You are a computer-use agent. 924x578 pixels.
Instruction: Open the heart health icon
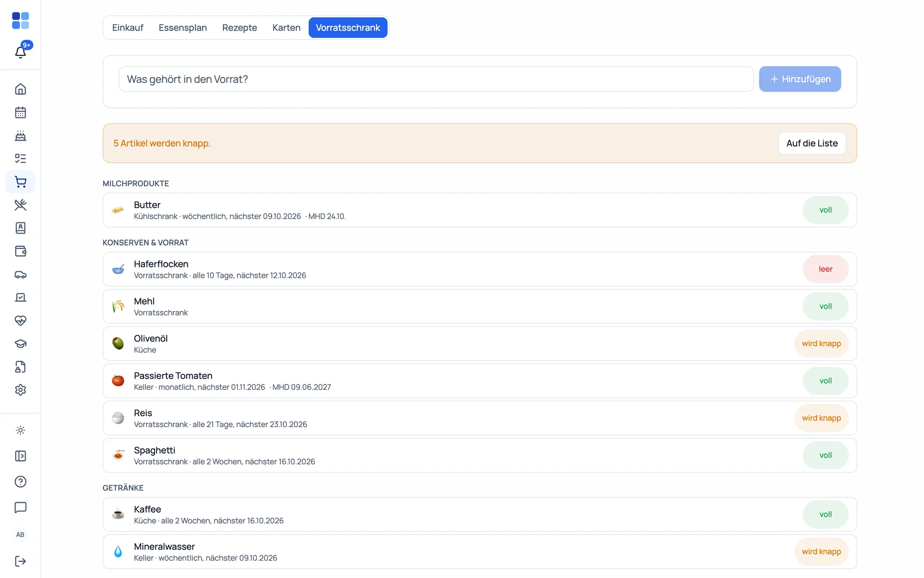(x=20, y=320)
